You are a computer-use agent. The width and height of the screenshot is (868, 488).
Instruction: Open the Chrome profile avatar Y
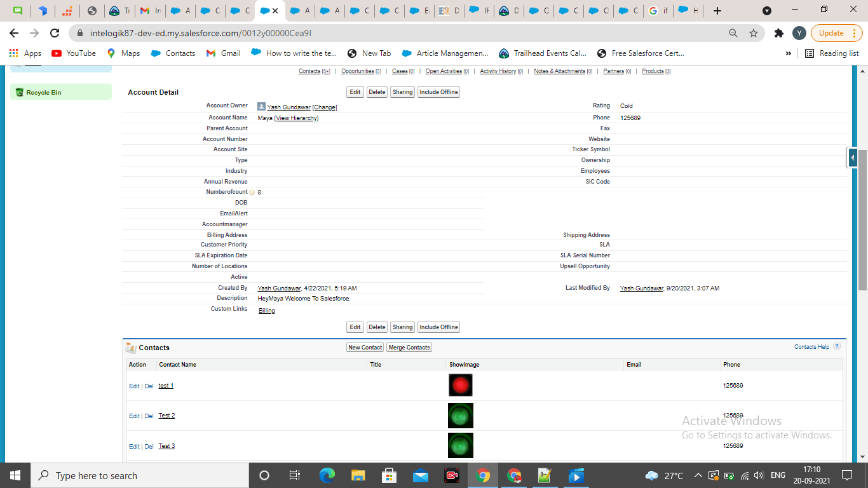pos(799,33)
